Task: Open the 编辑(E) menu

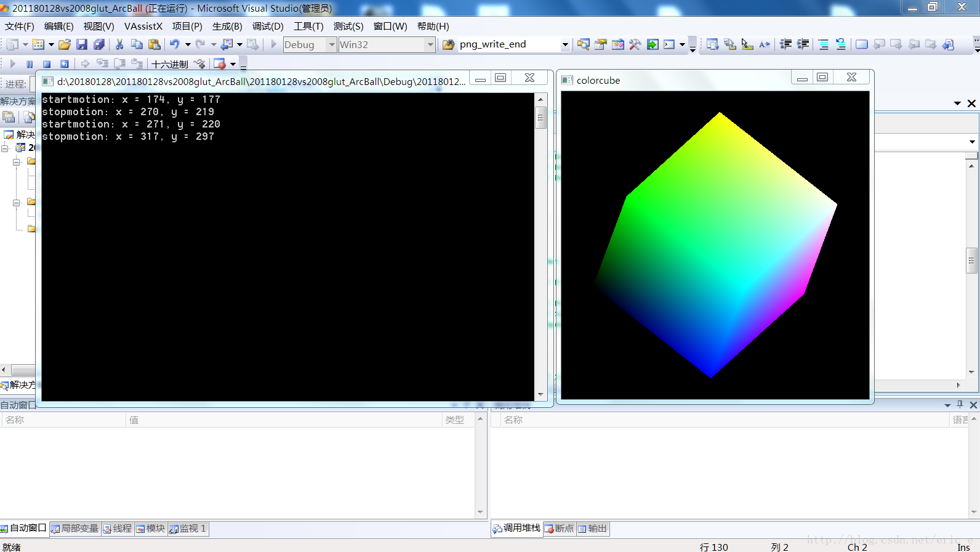Action: pyautogui.click(x=59, y=26)
